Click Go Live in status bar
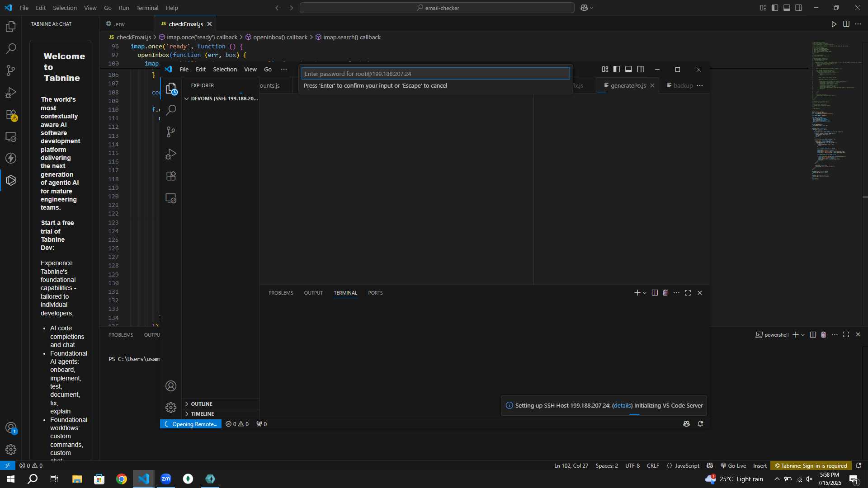Image resolution: width=868 pixels, height=488 pixels. click(733, 466)
